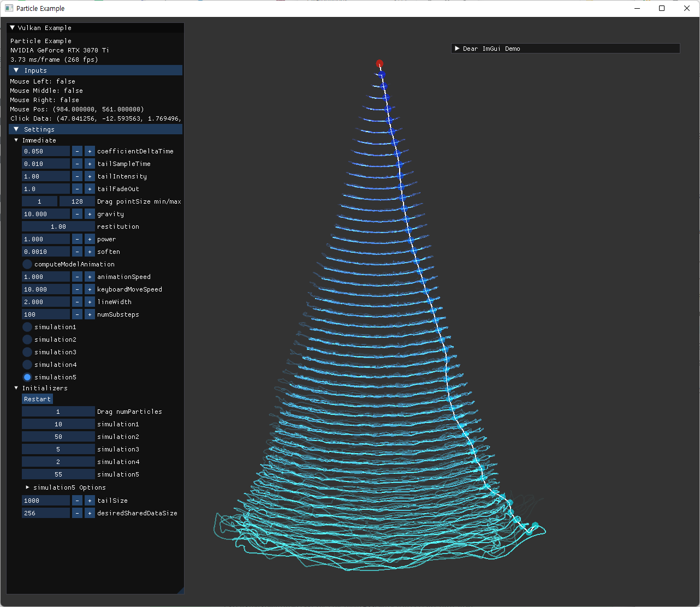Click the numSubsteps value field 100
The width and height of the screenshot is (700, 607).
pos(46,314)
